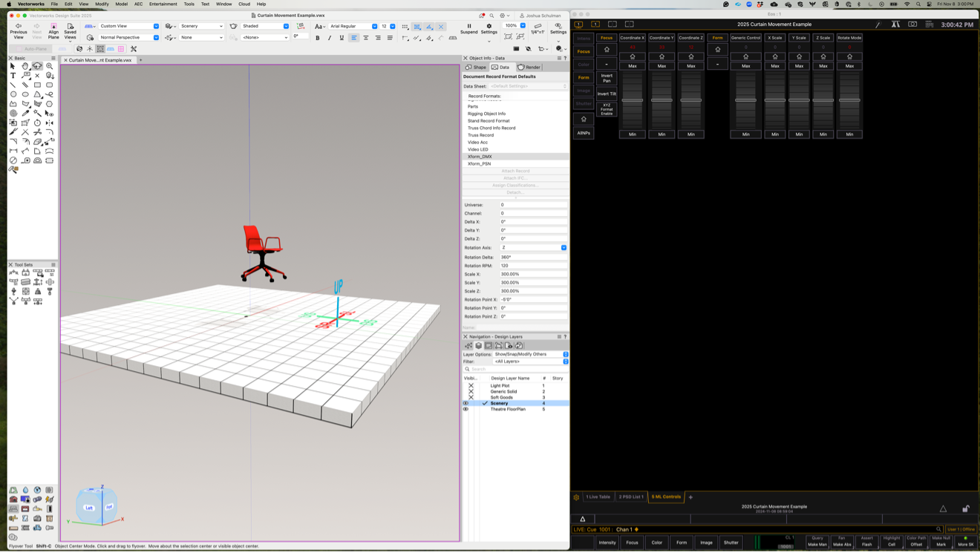Select the Text tool in Basic palette

(x=13, y=76)
